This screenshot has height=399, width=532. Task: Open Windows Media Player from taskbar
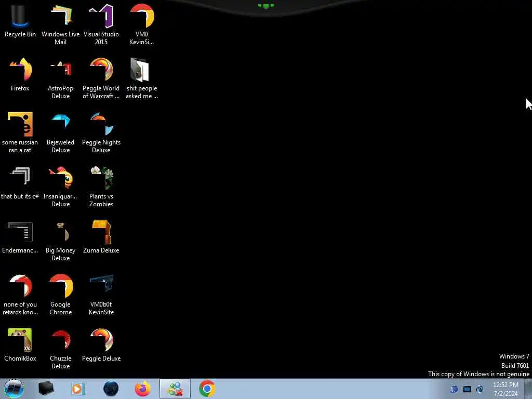(x=78, y=389)
